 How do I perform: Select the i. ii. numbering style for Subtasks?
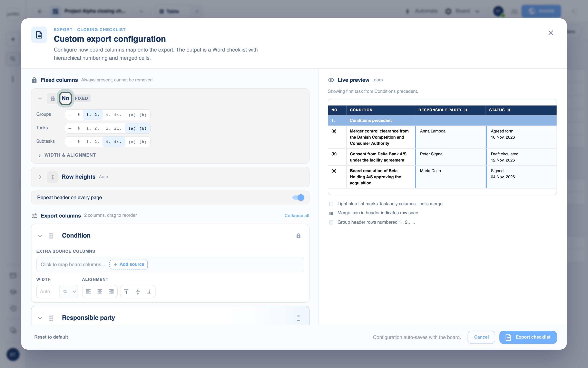[x=114, y=142]
